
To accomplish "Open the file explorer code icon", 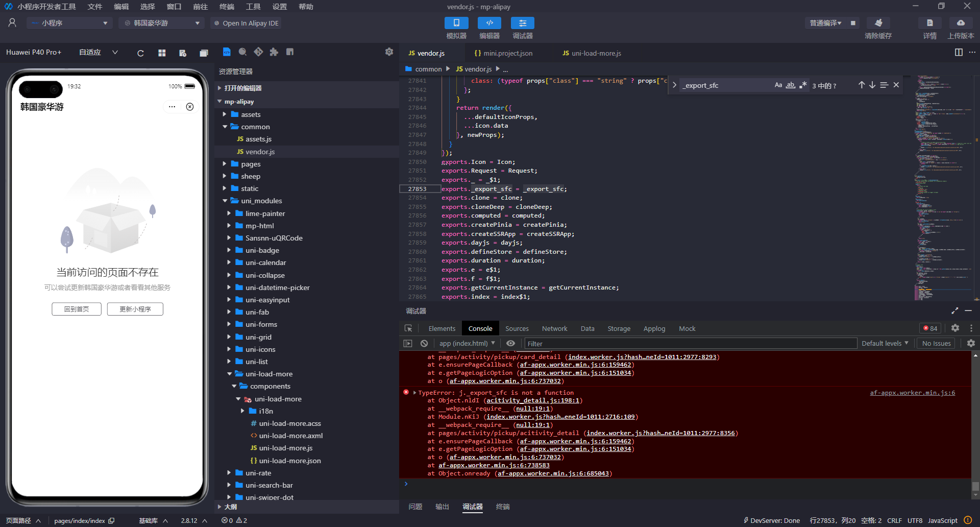I will pyautogui.click(x=227, y=52).
